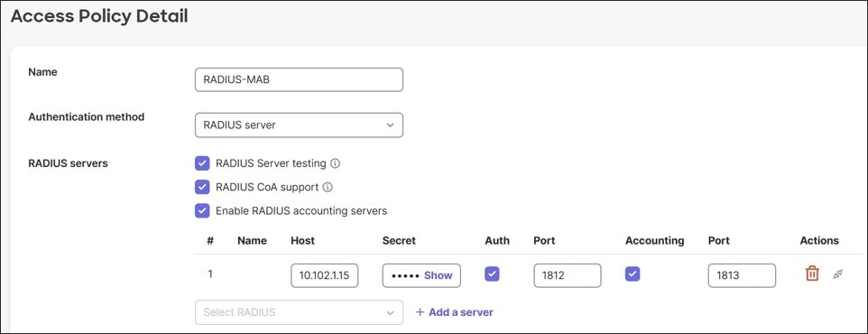868x334 pixels.
Task: Click the Auth column header
Action: (x=497, y=240)
